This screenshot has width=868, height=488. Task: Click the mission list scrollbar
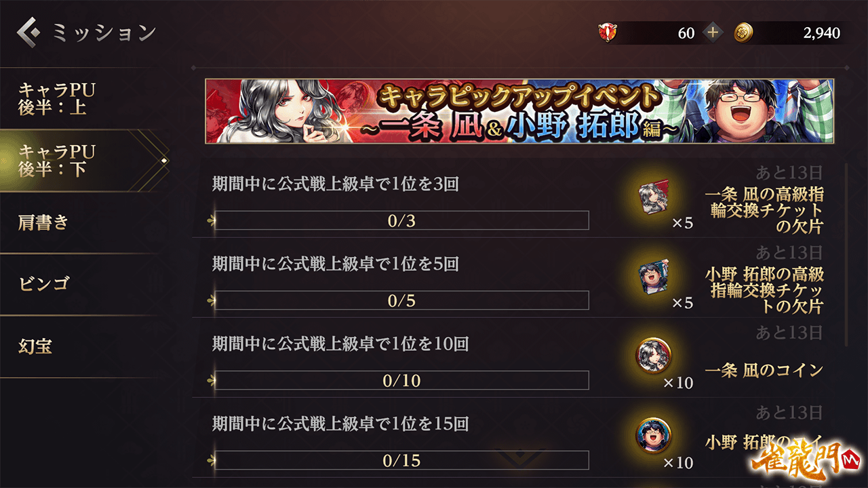pos(846,254)
